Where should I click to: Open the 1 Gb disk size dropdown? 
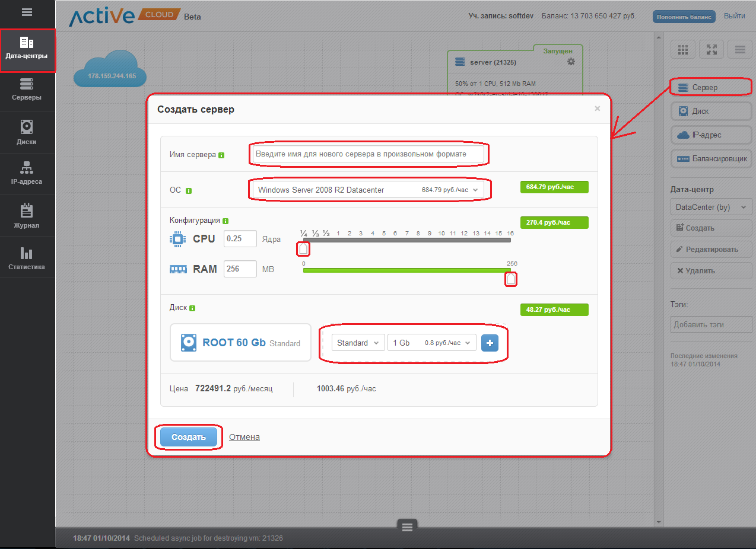coord(431,343)
